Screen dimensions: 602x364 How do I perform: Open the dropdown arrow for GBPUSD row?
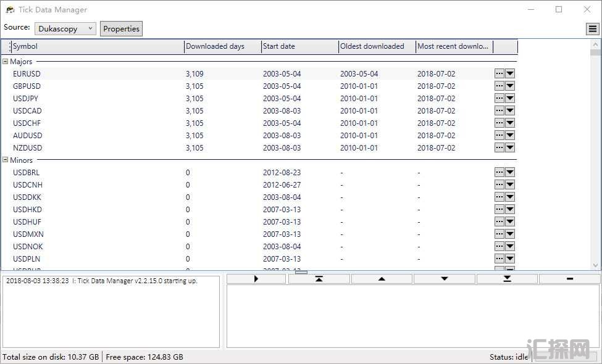510,86
